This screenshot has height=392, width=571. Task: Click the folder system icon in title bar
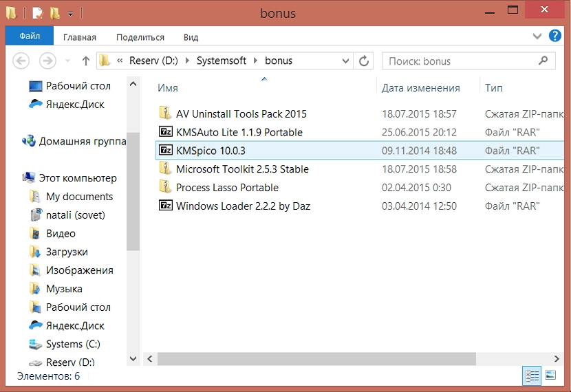[12, 13]
